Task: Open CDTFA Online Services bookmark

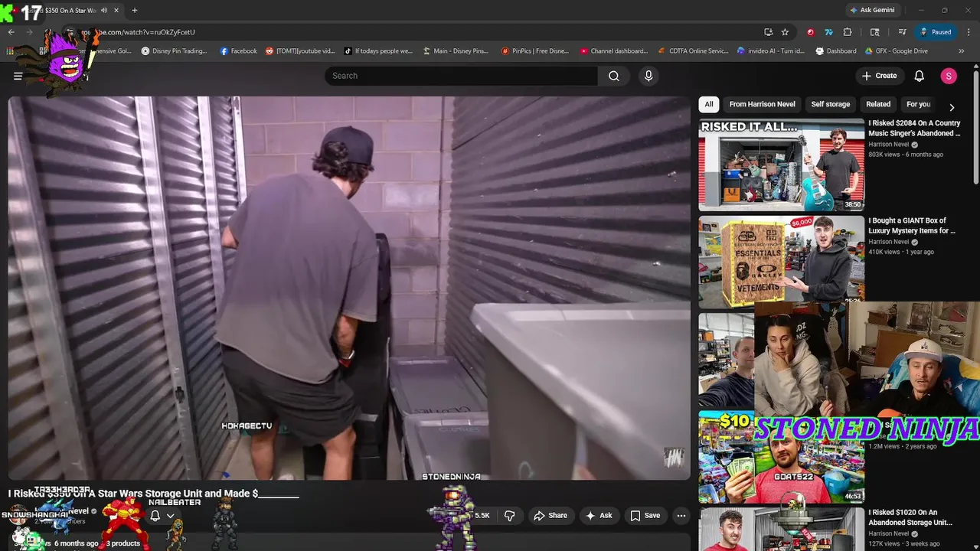Action: pyautogui.click(x=693, y=51)
